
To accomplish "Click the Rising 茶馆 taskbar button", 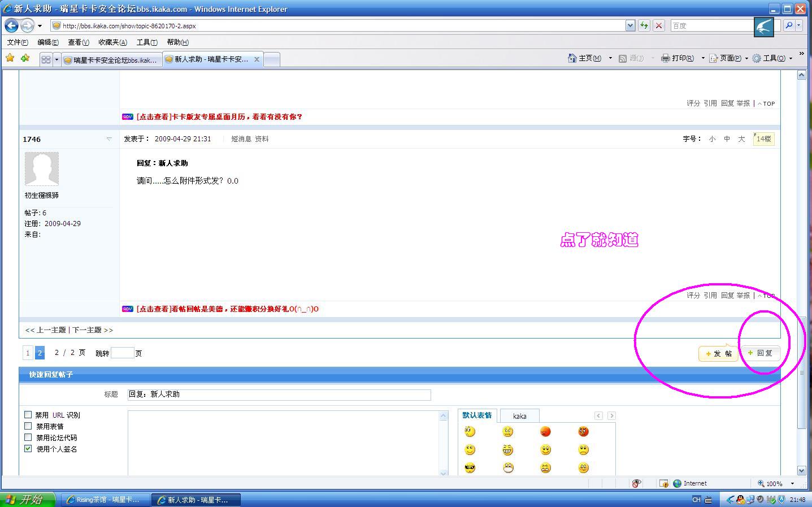I will pos(105,500).
